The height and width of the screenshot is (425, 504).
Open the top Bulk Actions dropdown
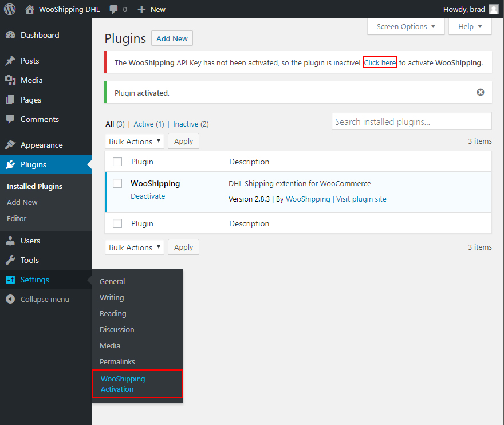(134, 141)
